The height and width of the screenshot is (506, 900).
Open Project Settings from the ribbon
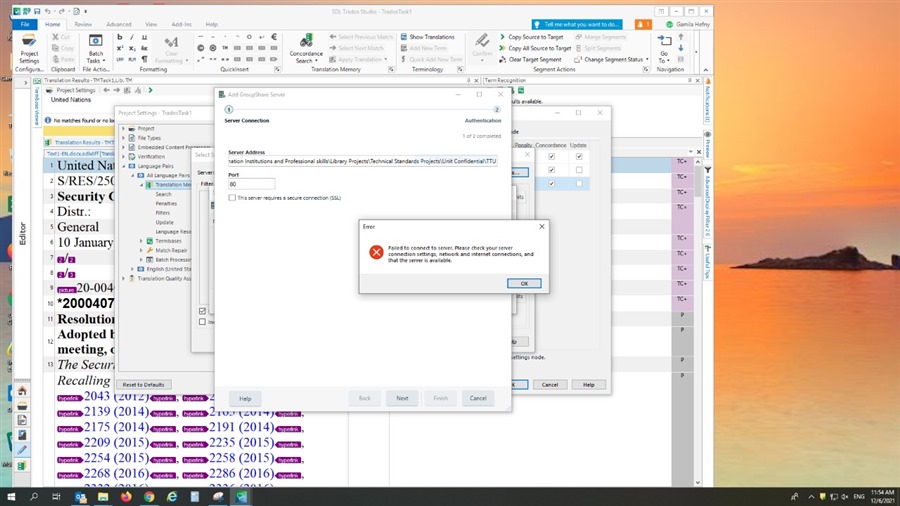coord(29,49)
